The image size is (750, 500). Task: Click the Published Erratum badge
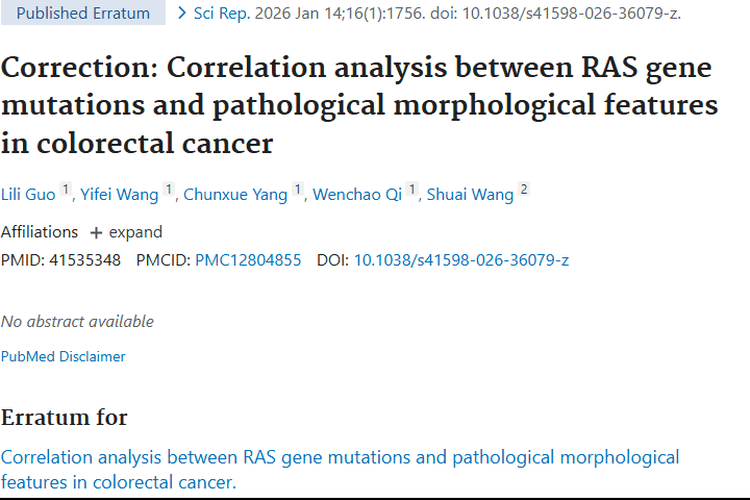pyautogui.click(x=83, y=13)
